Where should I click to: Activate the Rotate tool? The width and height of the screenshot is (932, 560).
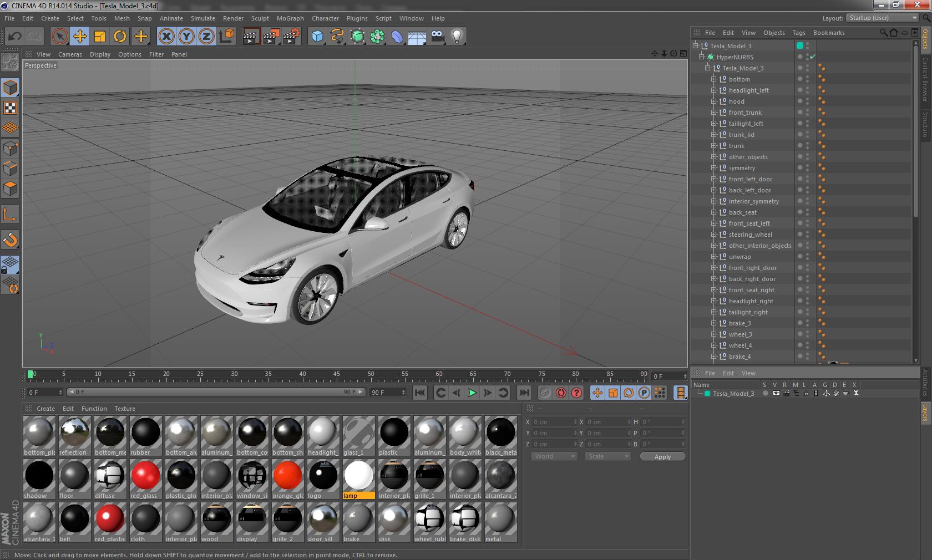[x=120, y=37]
